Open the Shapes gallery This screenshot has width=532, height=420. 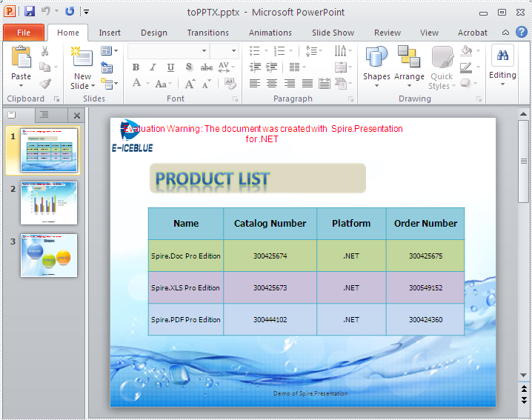coord(376,67)
